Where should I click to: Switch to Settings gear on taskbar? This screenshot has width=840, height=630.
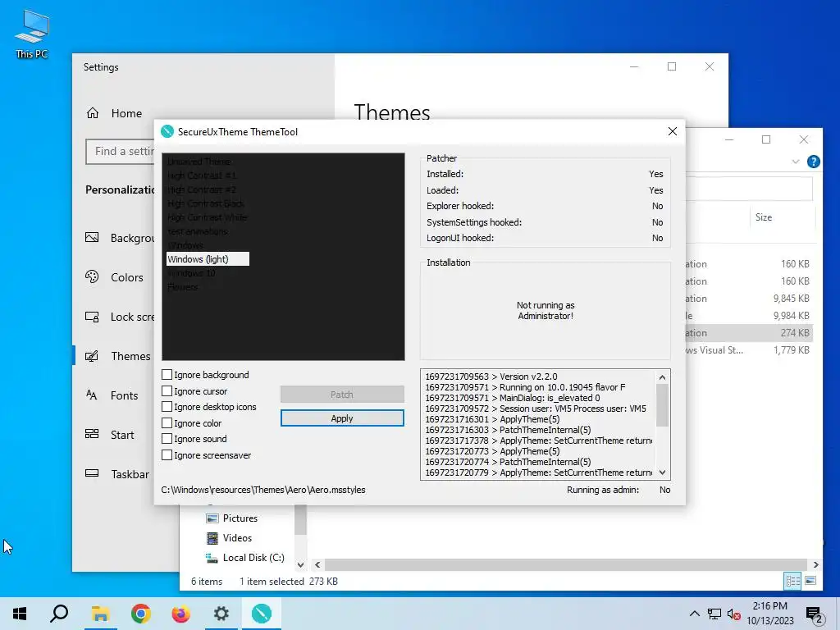221,614
